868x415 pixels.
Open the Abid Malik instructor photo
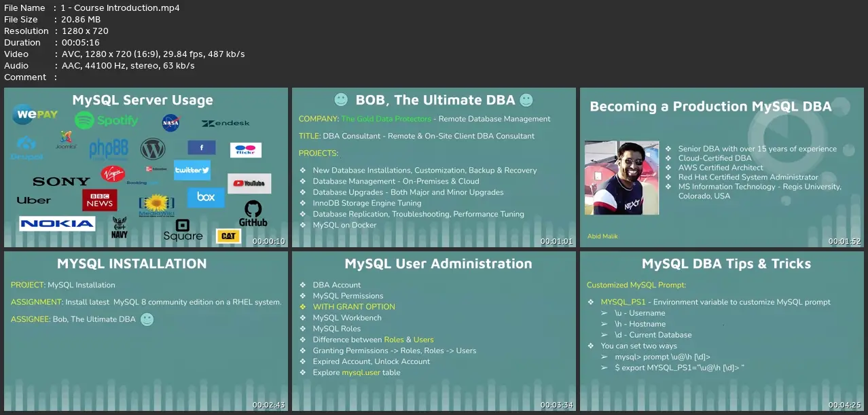[x=621, y=178]
